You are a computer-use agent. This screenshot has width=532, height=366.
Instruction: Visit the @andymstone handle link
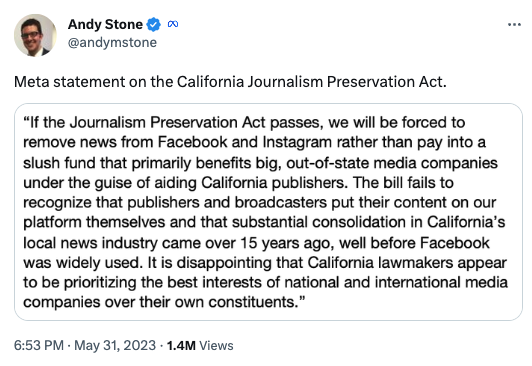pyautogui.click(x=112, y=43)
